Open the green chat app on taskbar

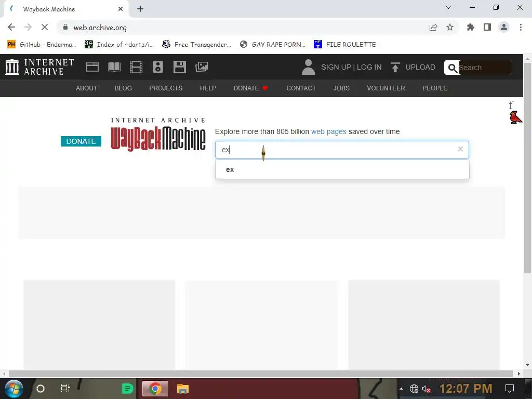coord(128,389)
